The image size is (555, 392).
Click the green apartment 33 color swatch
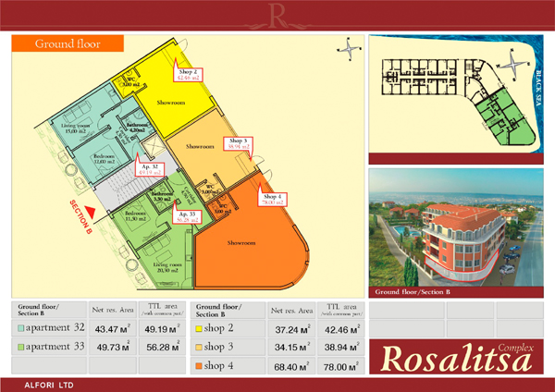(21, 347)
